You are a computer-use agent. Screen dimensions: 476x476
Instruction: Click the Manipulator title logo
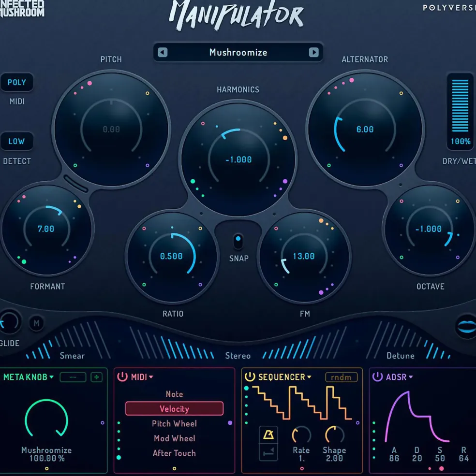pyautogui.click(x=237, y=15)
